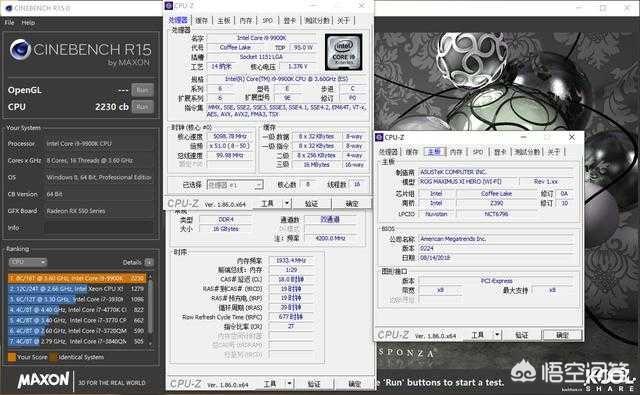The height and width of the screenshot is (395, 640).
Task: Close the CPU-Z processor window
Action: click(362, 5)
